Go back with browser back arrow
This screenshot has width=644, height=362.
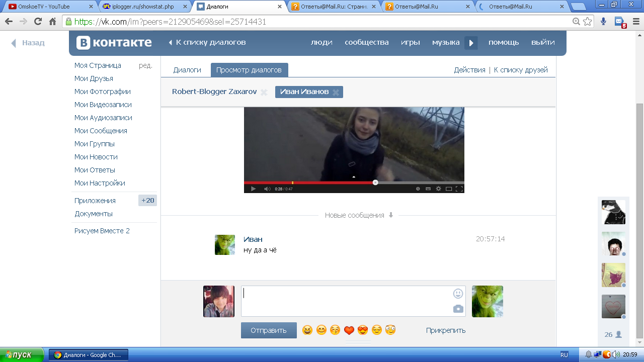pos(9,22)
